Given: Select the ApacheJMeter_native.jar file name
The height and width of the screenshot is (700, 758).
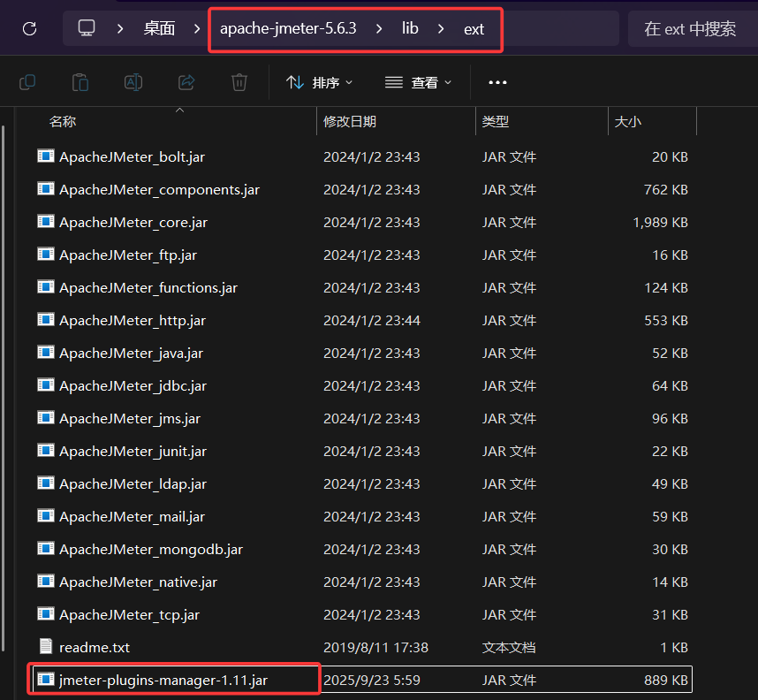Looking at the screenshot, I should click(138, 582).
